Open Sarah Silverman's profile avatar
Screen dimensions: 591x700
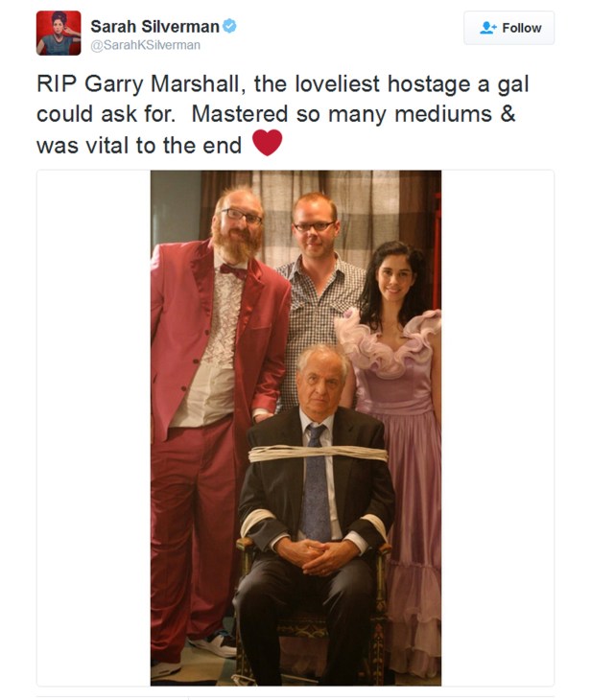pos(59,33)
